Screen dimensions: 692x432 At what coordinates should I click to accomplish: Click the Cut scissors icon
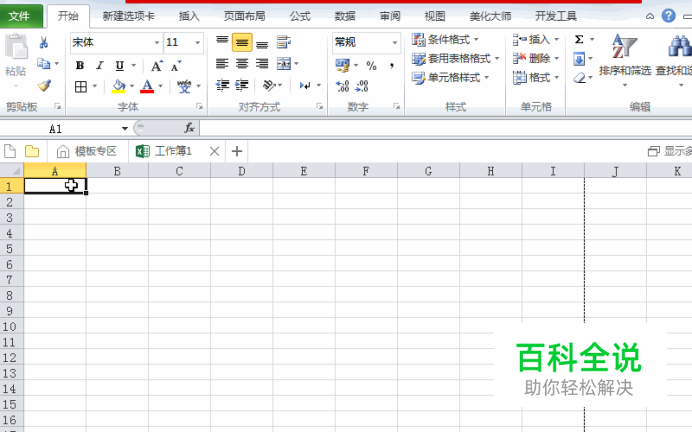43,43
